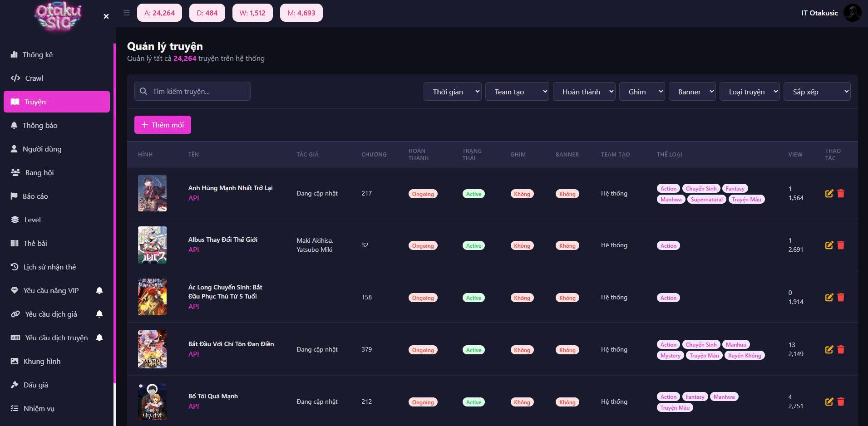Click trash icon for Bố Tôi Quá Mạnh
The width and height of the screenshot is (868, 426).
click(x=841, y=402)
